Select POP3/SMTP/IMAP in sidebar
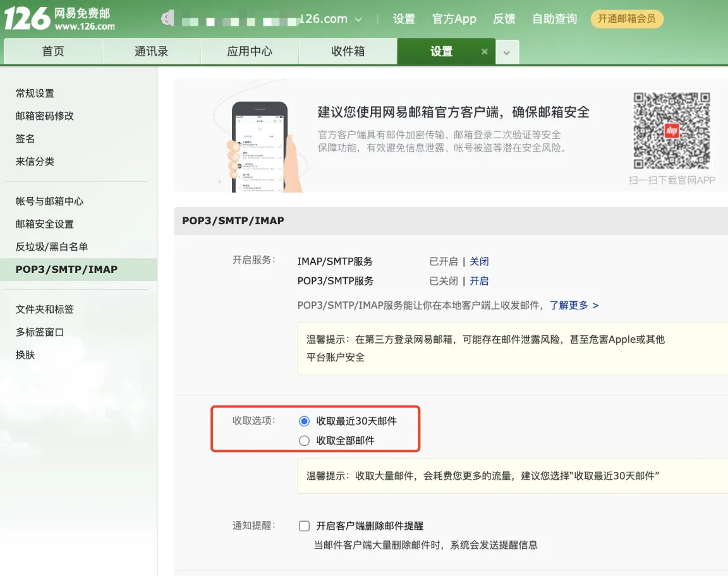Image resolution: width=728 pixels, height=576 pixels. (78, 269)
